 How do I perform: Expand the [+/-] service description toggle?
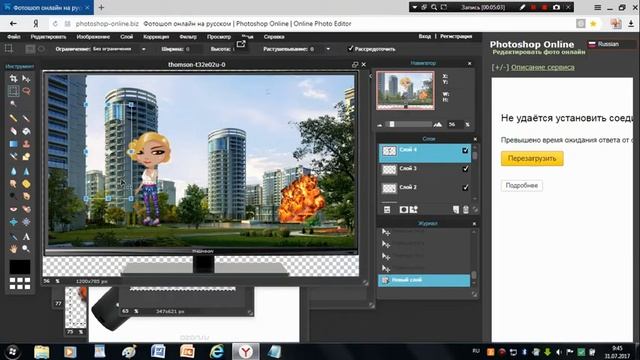coord(500,67)
